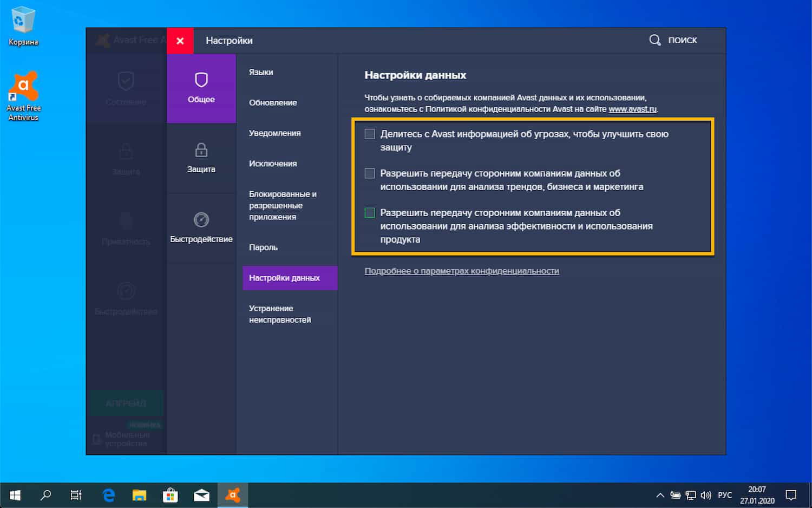This screenshot has width=812, height=508.
Task: Disable data sharing for product usage analysis
Action: point(370,212)
